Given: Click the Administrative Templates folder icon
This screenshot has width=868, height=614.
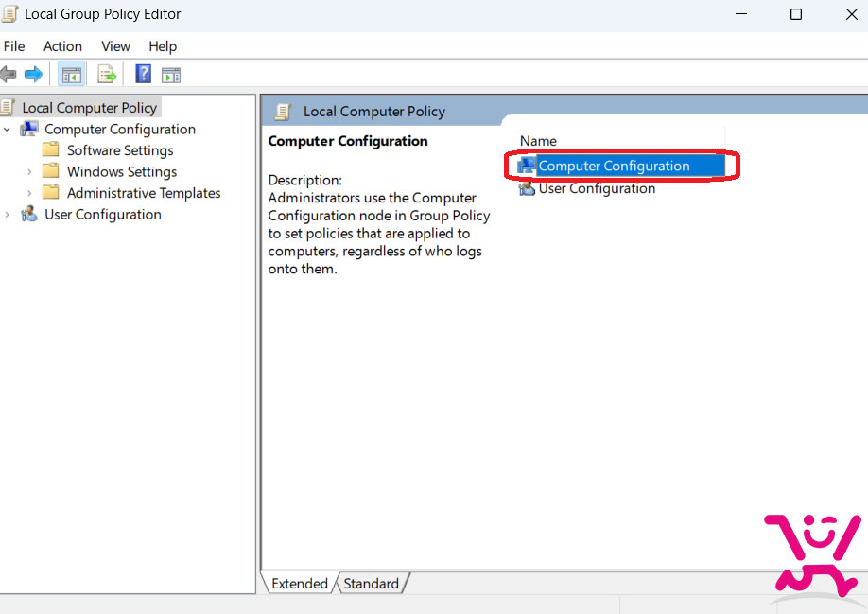Looking at the screenshot, I should pyautogui.click(x=51, y=192).
